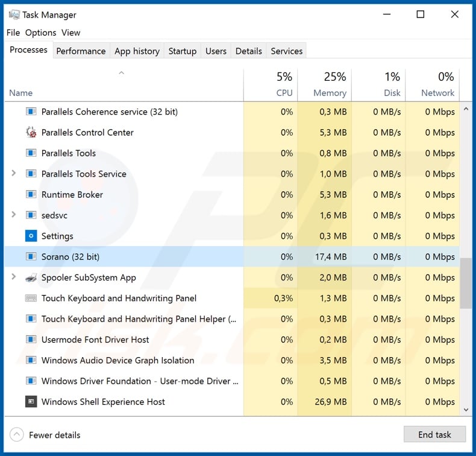Click the Spooler SubSystem App printer icon
Image resolution: width=476 pixels, height=456 pixels.
(31, 277)
